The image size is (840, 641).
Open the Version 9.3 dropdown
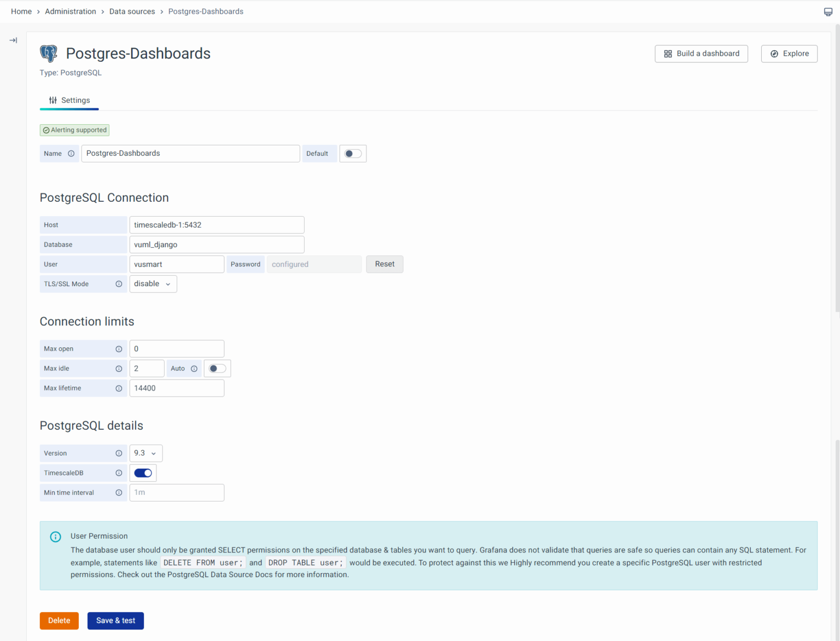[x=145, y=453]
